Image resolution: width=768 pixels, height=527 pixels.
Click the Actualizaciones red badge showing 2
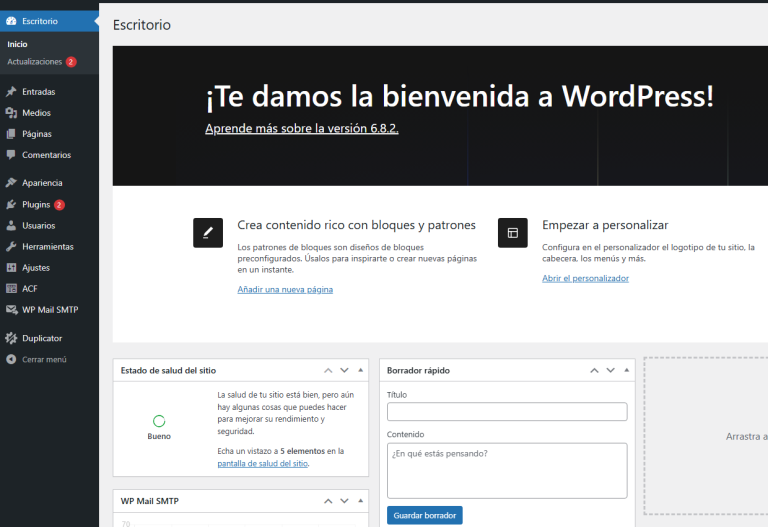pos(71,62)
